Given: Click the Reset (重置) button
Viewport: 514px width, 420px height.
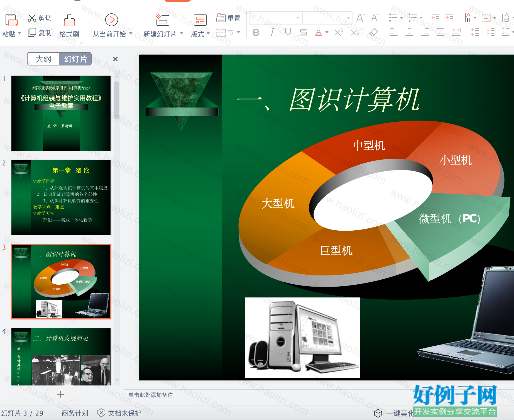Looking at the screenshot, I should (x=228, y=18).
